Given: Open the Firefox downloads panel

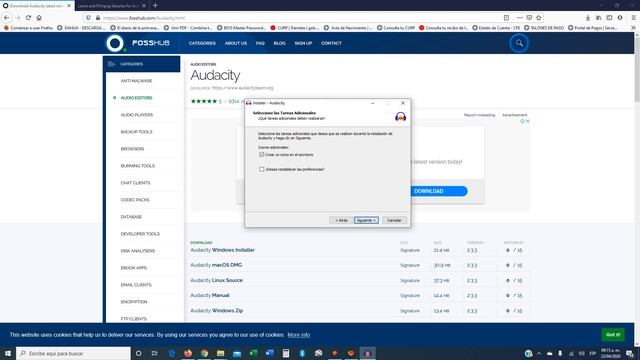Looking at the screenshot, I should 588,18.
